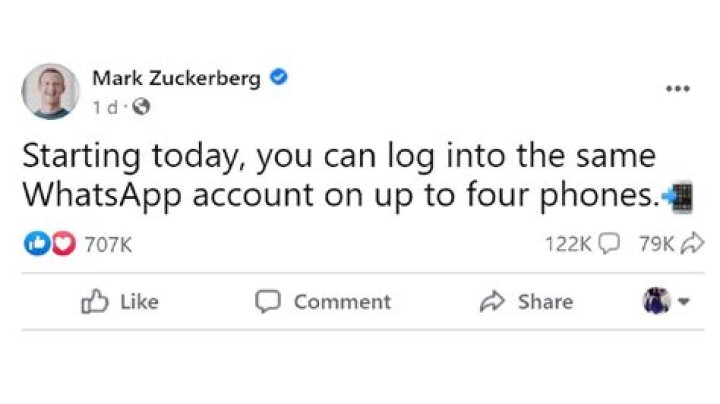Click the red heart reaction icon
This screenshot has width=720, height=404.
[x=62, y=244]
